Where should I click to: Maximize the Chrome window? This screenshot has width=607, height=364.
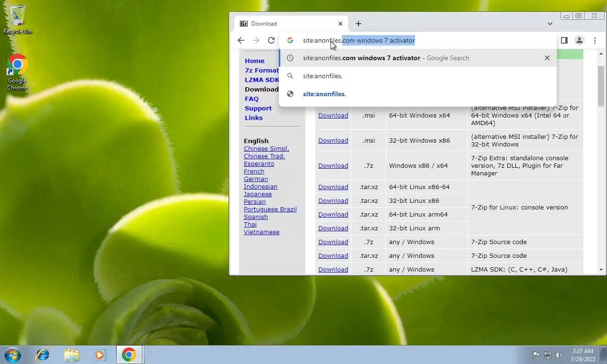[579, 16]
